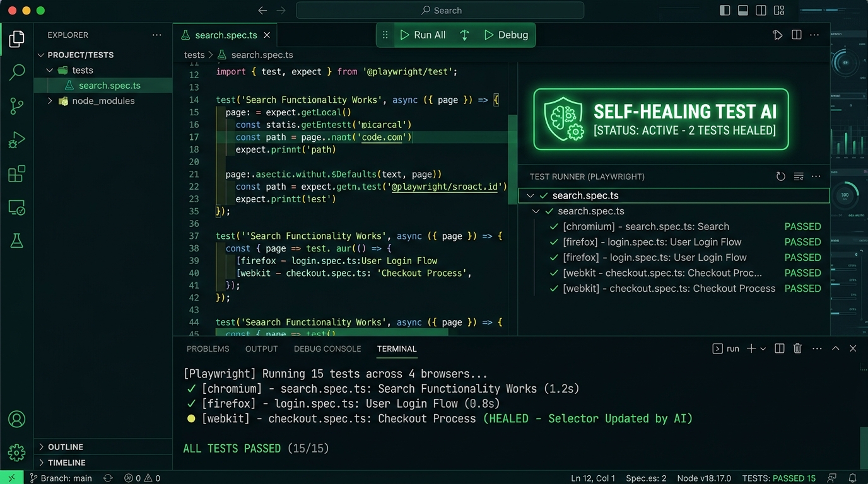The image size is (868, 484).
Task: Close the search.spec.ts editor tab
Action: click(267, 35)
